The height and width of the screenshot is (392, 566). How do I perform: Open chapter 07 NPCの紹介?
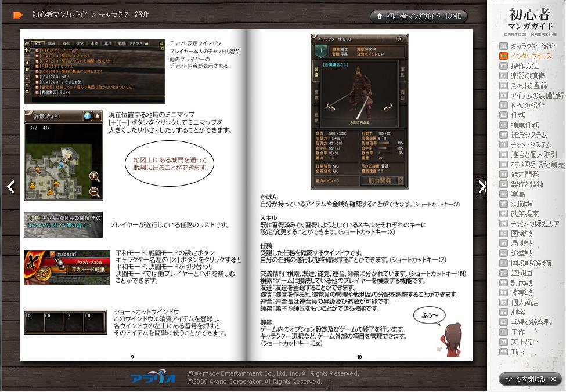[x=522, y=106]
